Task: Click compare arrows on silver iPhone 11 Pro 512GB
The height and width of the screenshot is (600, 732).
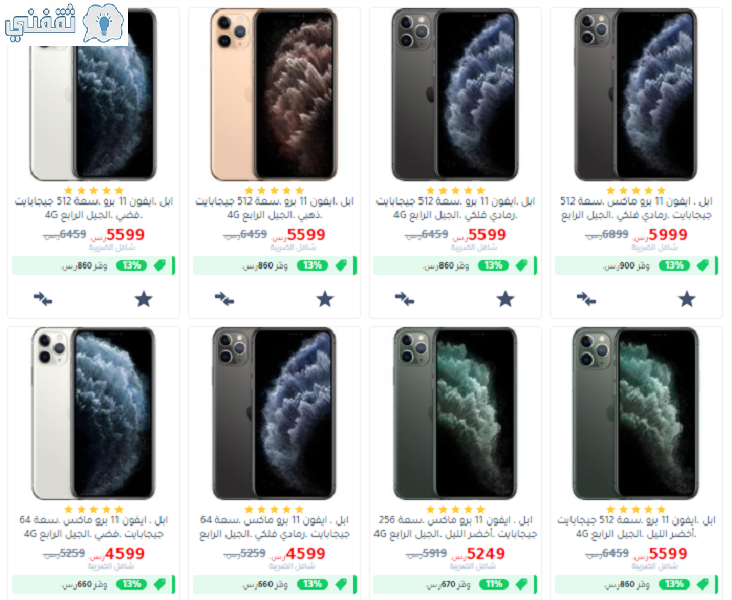Action: 43,299
